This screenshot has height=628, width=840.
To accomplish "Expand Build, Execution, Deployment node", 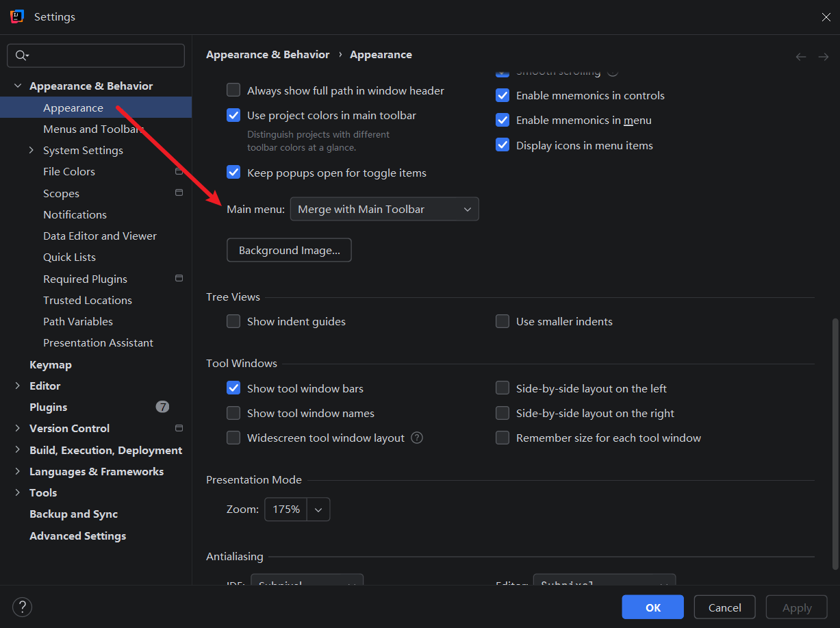I will (17, 451).
